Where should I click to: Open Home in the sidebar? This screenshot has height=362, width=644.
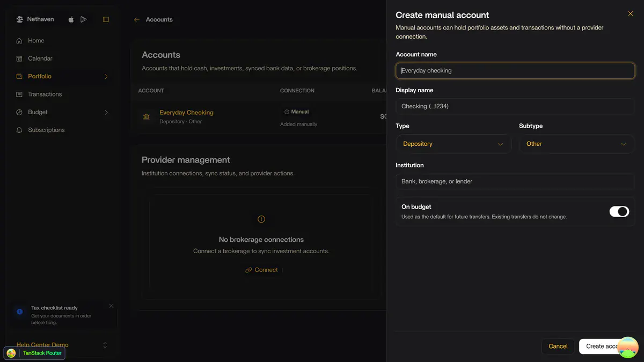(x=62, y=41)
